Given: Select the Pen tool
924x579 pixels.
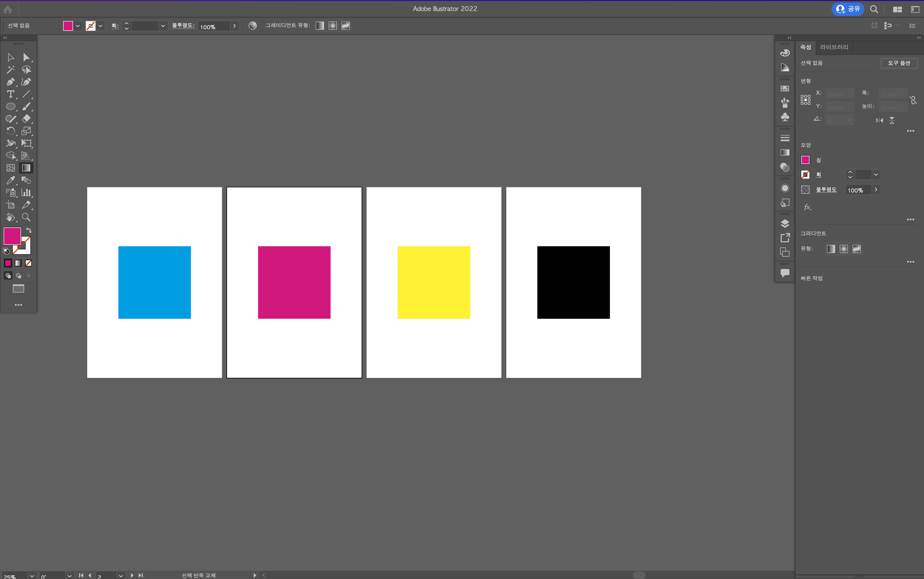Looking at the screenshot, I should click(10, 82).
